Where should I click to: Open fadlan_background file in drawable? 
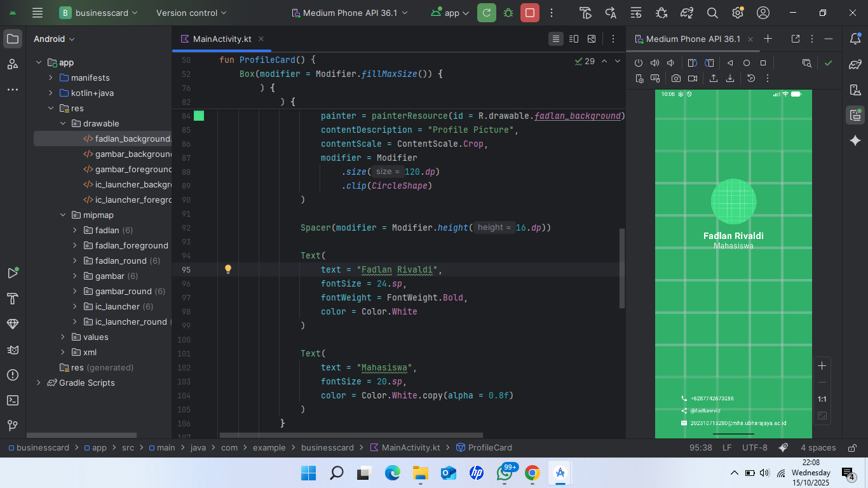pos(133,139)
